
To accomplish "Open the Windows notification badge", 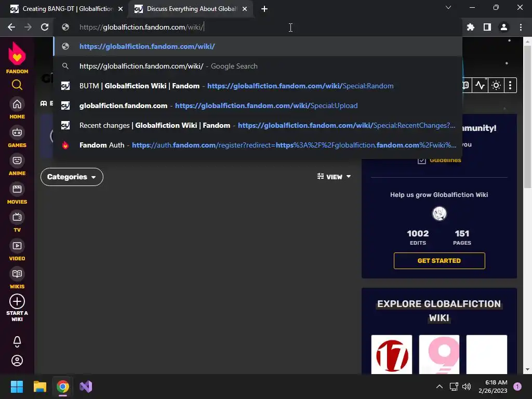I will point(517,387).
